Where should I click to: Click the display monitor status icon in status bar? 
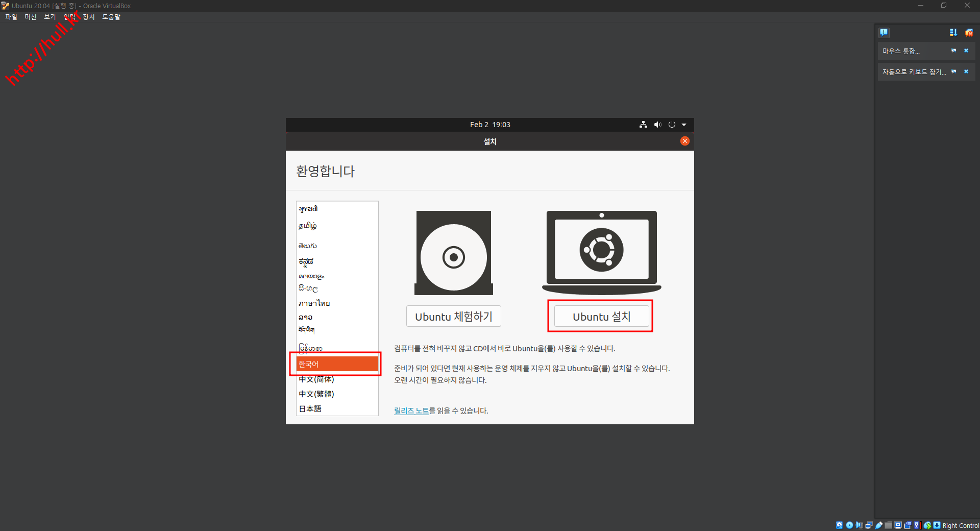coord(898,525)
